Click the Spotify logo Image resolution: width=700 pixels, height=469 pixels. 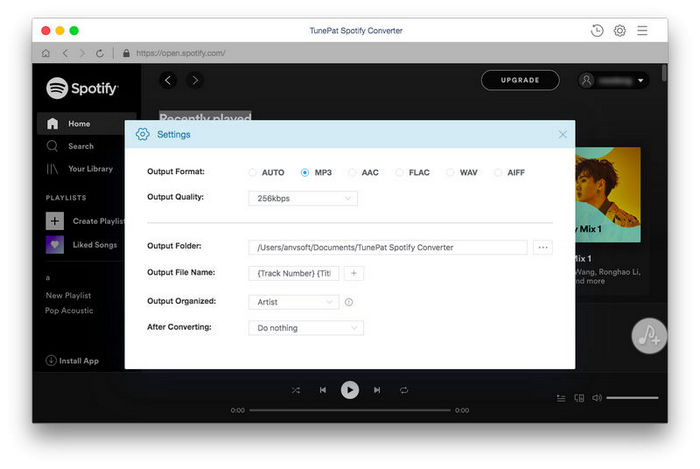pos(82,88)
